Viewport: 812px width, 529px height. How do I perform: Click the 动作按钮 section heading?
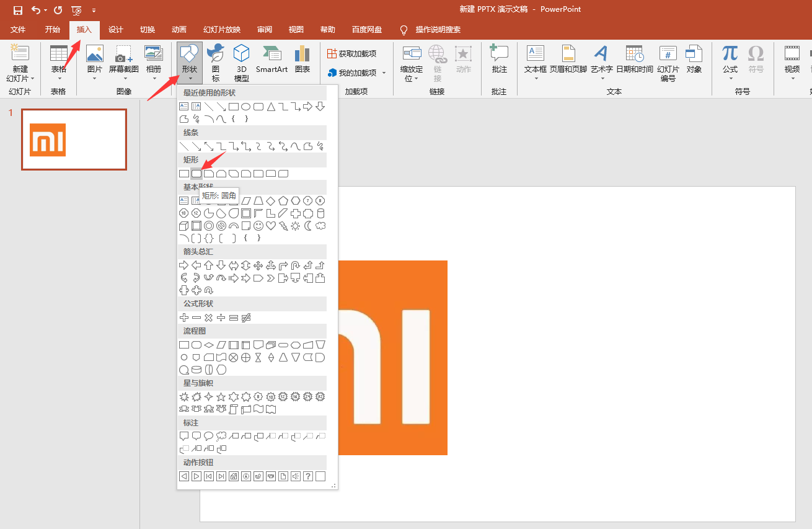[198, 463]
